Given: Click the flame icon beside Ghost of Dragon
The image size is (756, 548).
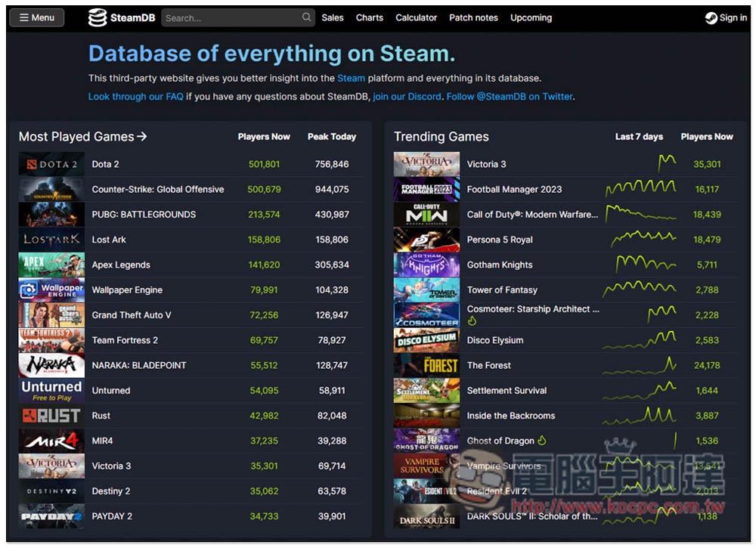Looking at the screenshot, I should pos(542,441).
